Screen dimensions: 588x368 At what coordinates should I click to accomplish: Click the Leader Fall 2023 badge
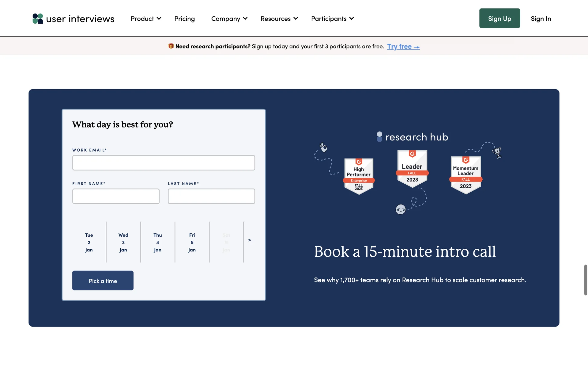pyautogui.click(x=412, y=169)
